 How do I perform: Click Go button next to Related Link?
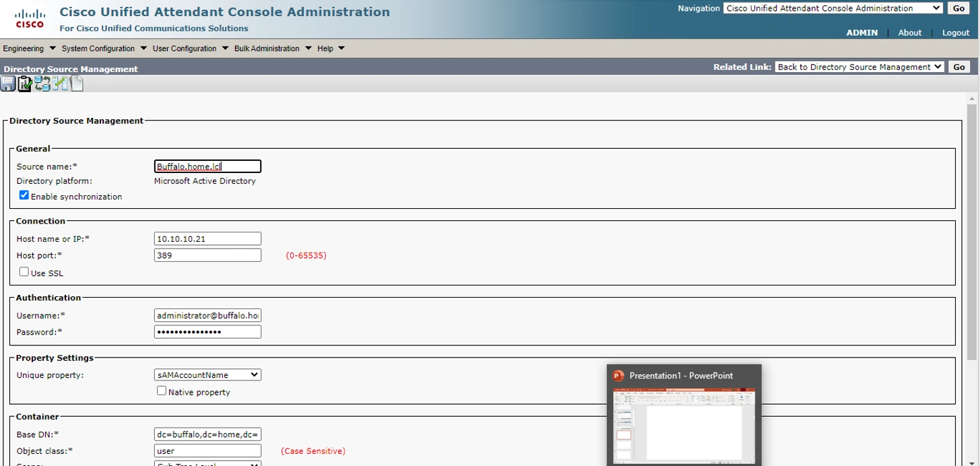pyautogui.click(x=959, y=67)
